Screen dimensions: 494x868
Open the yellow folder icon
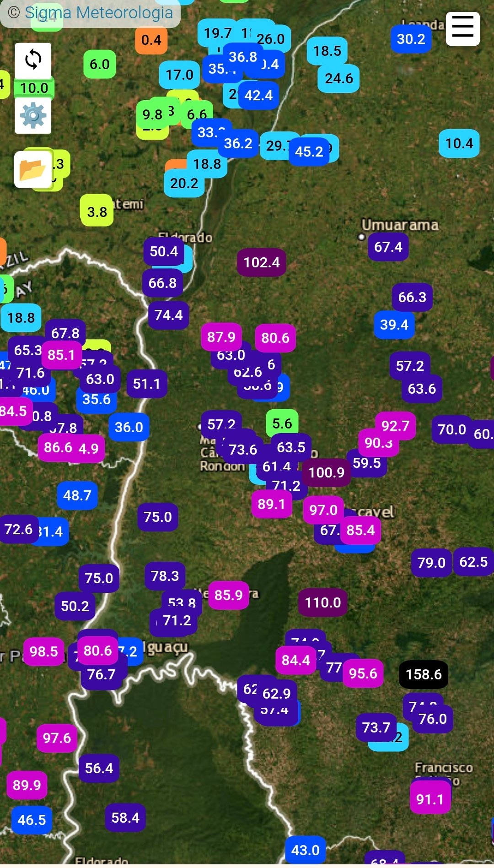(x=33, y=170)
